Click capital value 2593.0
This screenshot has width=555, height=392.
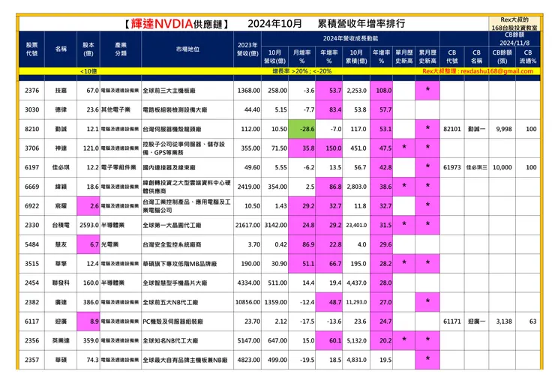88,225
